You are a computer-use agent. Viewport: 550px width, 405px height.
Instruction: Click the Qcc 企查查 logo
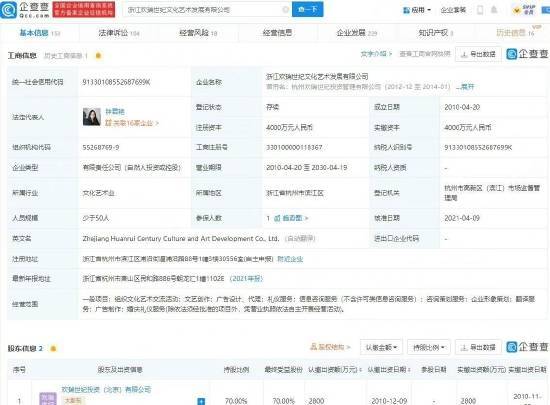(x=25, y=10)
